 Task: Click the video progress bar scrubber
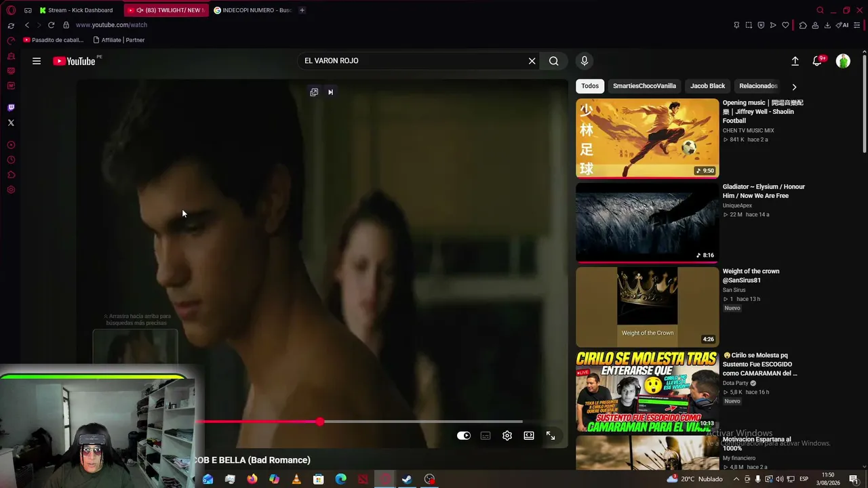tap(319, 422)
